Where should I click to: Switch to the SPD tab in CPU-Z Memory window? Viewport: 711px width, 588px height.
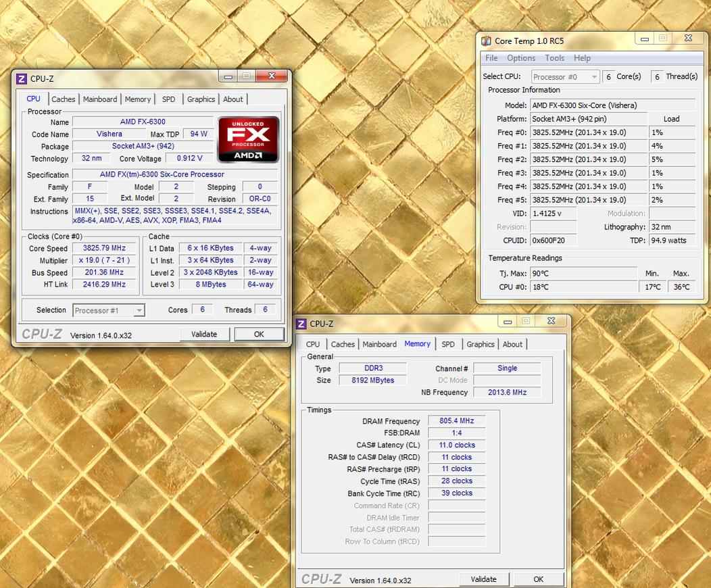(x=448, y=345)
